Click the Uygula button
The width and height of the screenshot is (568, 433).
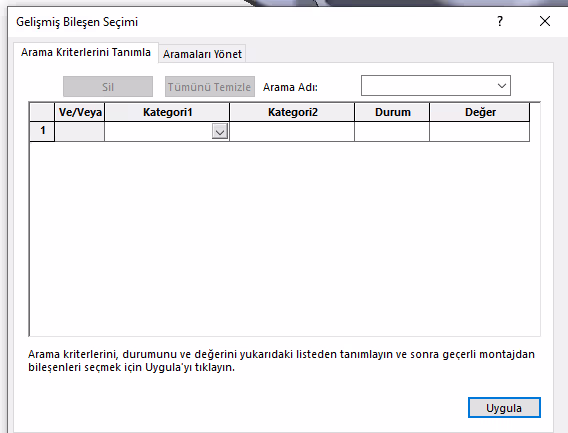(x=504, y=408)
